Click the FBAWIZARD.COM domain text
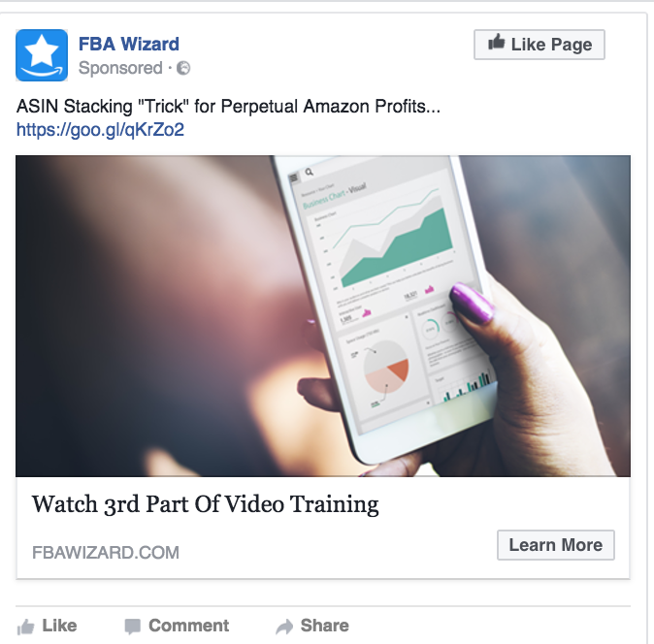The height and width of the screenshot is (644, 654). [106, 553]
